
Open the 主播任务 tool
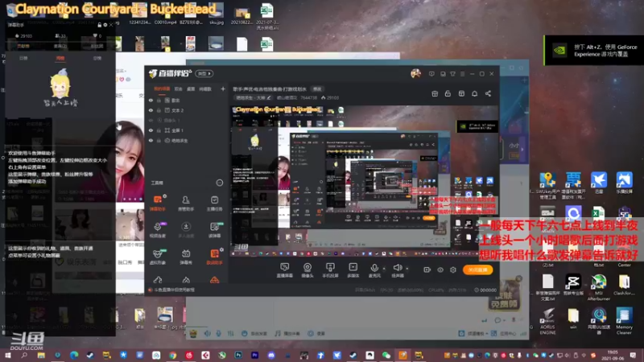tap(214, 203)
